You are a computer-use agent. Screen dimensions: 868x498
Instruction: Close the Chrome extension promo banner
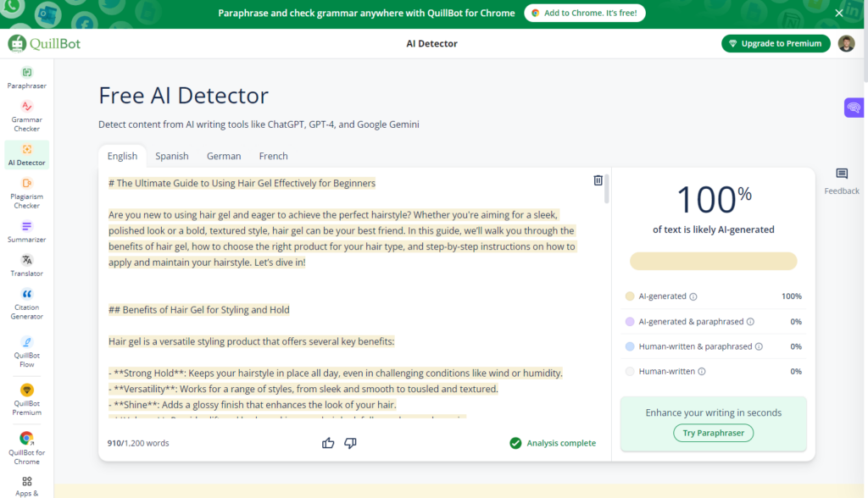point(839,13)
